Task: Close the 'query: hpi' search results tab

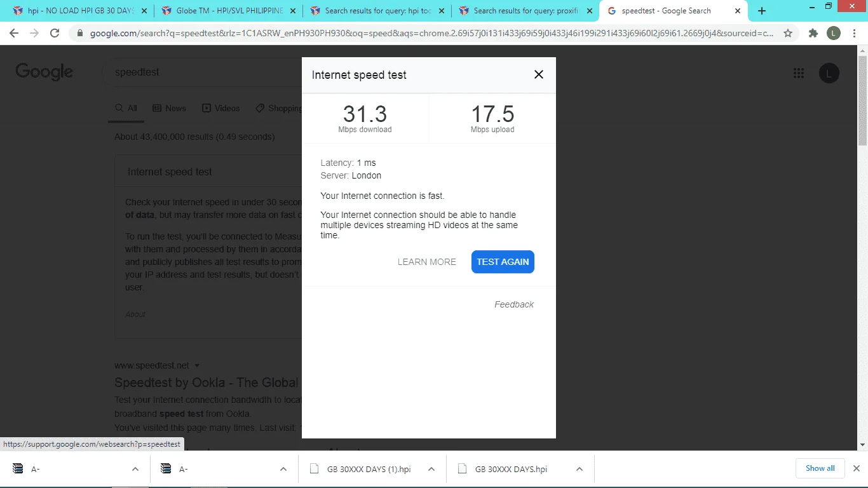Action: click(441, 11)
